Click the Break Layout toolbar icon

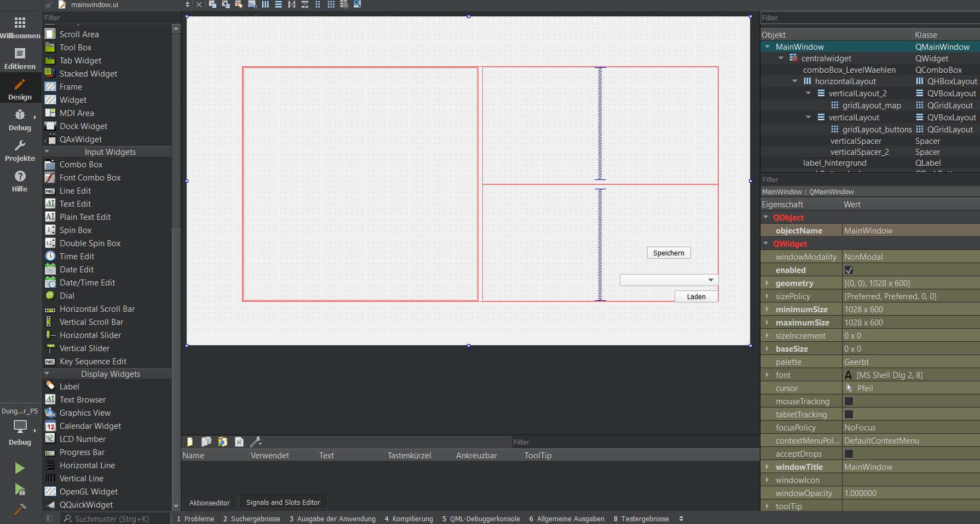coord(344,4)
